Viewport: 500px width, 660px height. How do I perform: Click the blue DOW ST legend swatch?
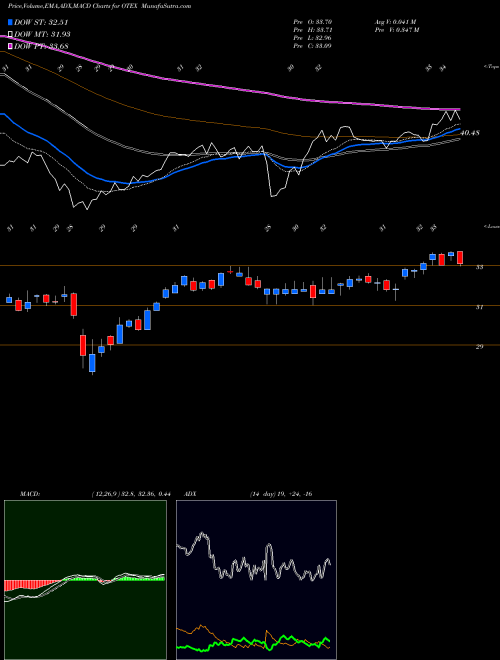coord(11,22)
